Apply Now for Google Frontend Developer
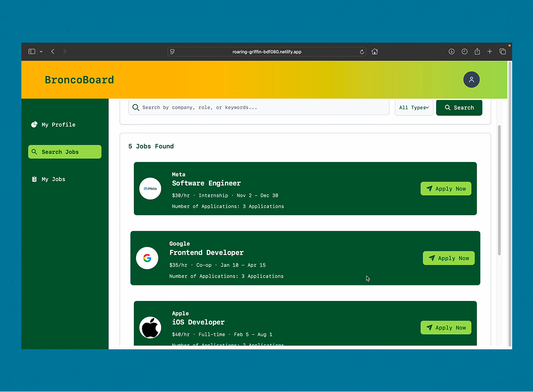This screenshot has height=392, width=533. click(448, 258)
